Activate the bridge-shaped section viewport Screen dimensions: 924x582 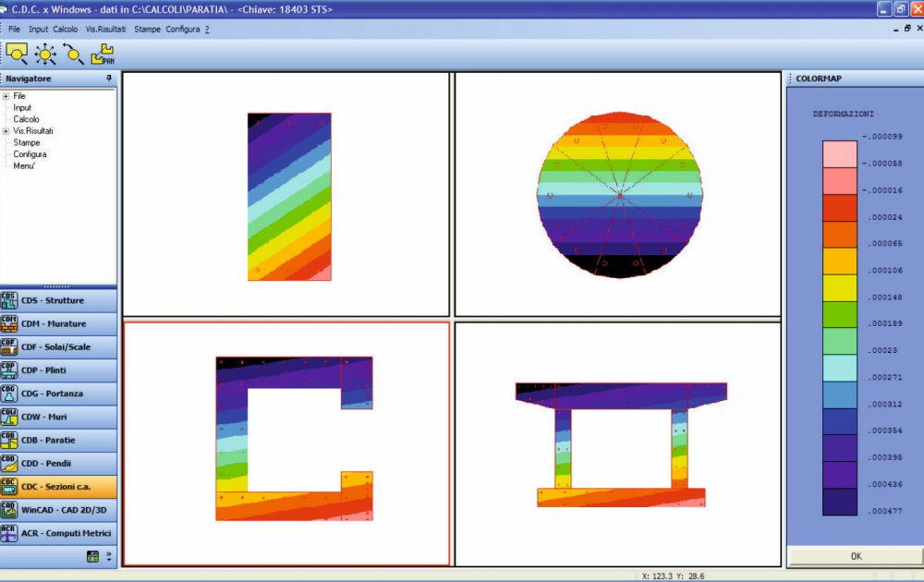pos(618,444)
